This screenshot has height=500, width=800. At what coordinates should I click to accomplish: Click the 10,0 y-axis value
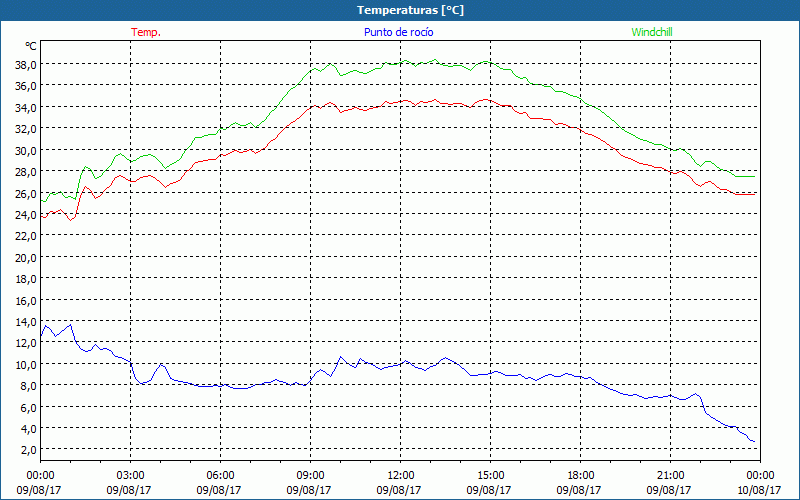(26, 365)
